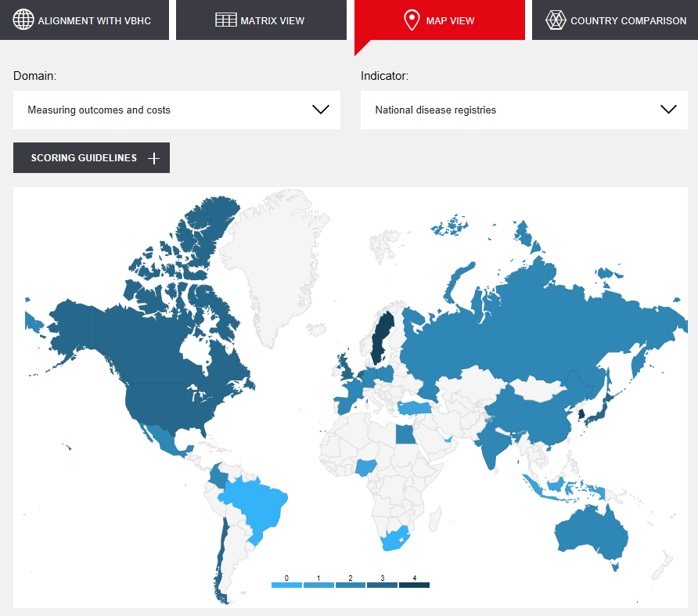Click the legend swatch for score 0
This screenshot has height=616, width=698.
pos(286,585)
